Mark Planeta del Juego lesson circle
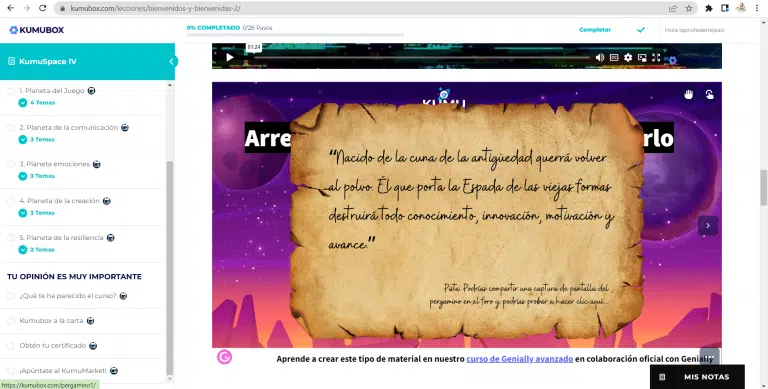The height and width of the screenshot is (389, 768). [11, 91]
